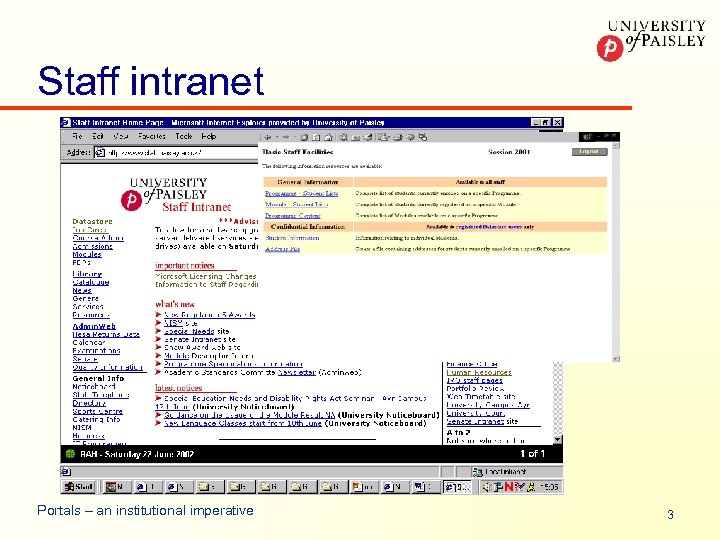Click the Forward arrow in the browser toolbar
720x540 pixels.
pyautogui.click(x=287, y=137)
